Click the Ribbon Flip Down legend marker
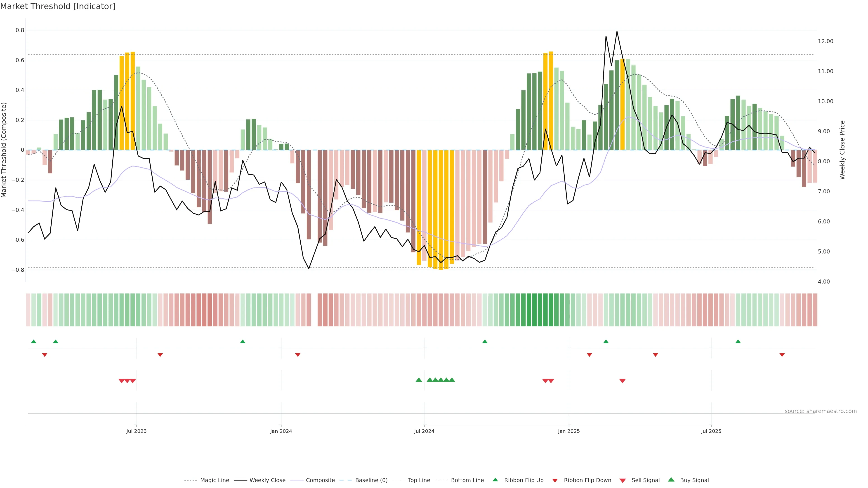Viewport: 868px width, 488px height. [x=555, y=481]
